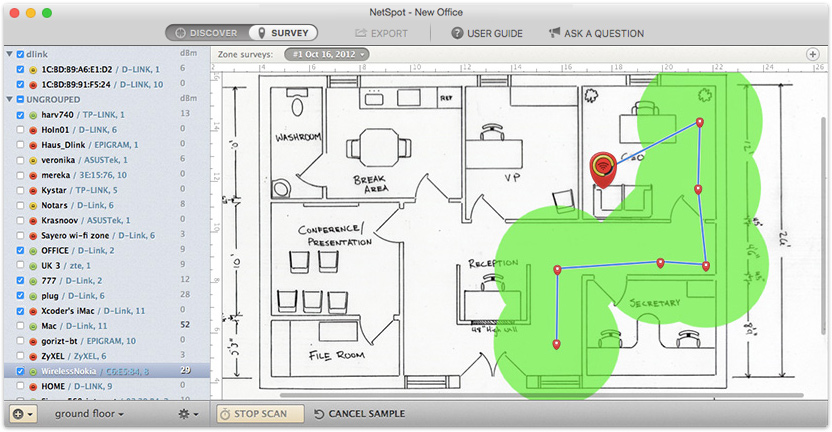This screenshot has height=432, width=832.
Task: Open the #1 Oct 16, 2012 survey dropdown
Action: [327, 54]
